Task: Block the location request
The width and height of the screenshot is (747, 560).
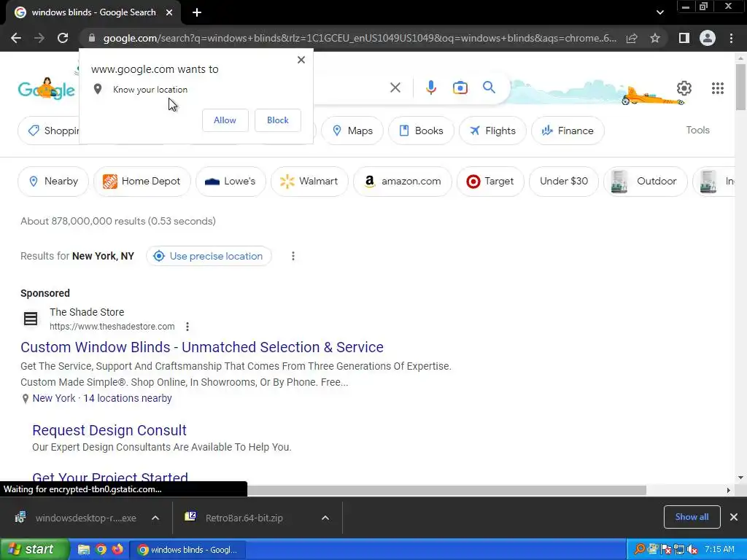Action: coord(278,120)
